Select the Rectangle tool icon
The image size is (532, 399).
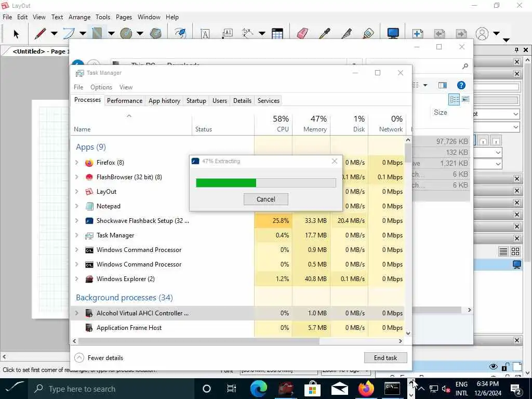click(x=97, y=33)
